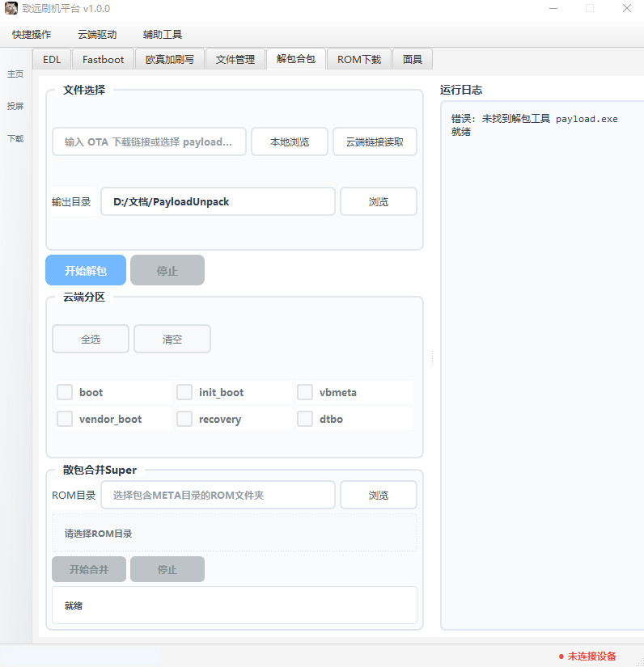Switch to the 面具 tab
Viewport: 644px width, 667px height.
(412, 59)
